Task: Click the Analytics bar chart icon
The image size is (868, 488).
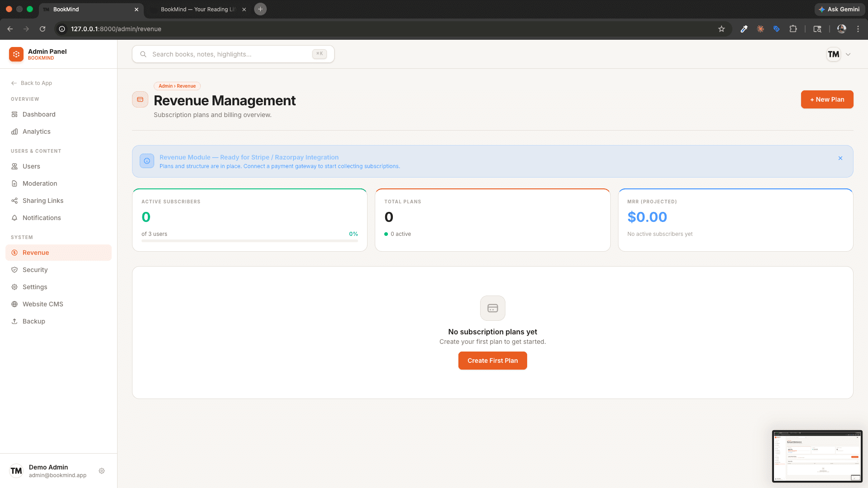Action: pyautogui.click(x=14, y=131)
